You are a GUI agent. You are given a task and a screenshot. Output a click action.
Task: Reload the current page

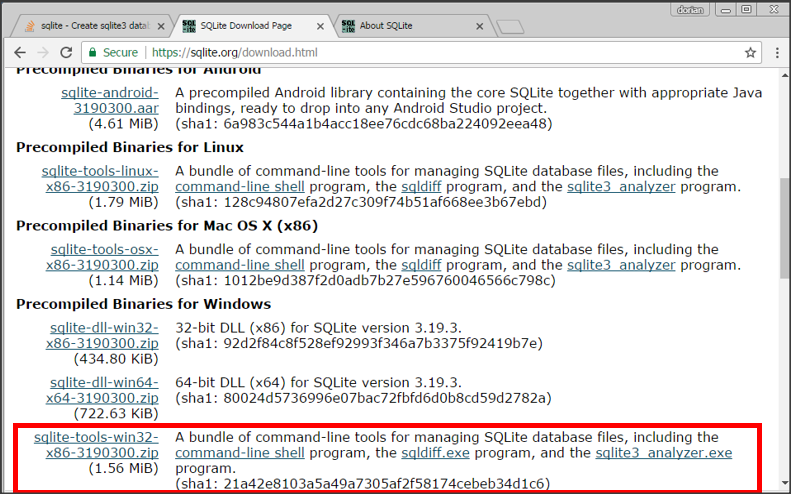click(66, 52)
